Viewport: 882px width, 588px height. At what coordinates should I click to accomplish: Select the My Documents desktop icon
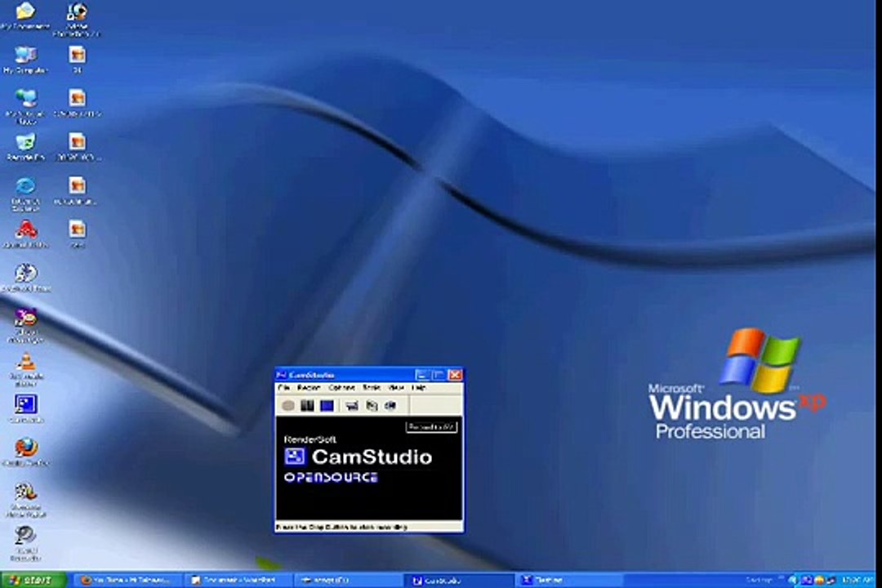tap(25, 16)
